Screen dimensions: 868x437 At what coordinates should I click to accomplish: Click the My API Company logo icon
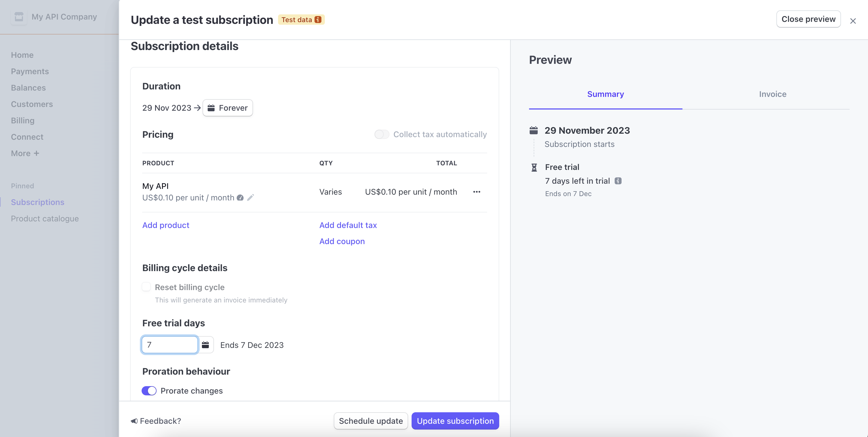pyautogui.click(x=19, y=16)
